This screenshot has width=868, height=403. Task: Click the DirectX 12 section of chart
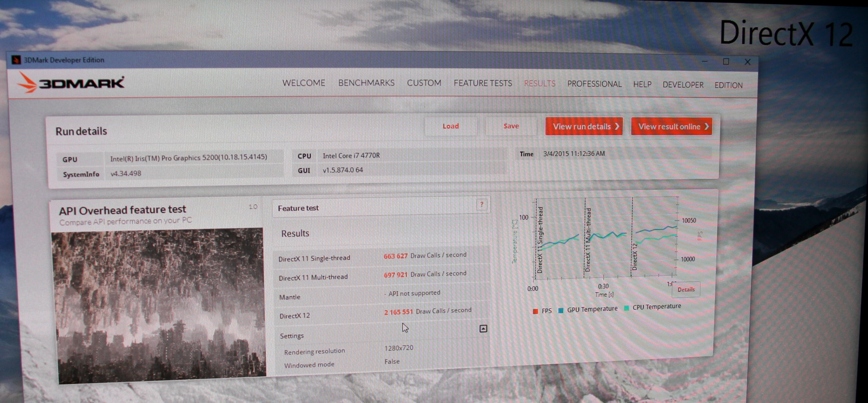[x=654, y=237]
